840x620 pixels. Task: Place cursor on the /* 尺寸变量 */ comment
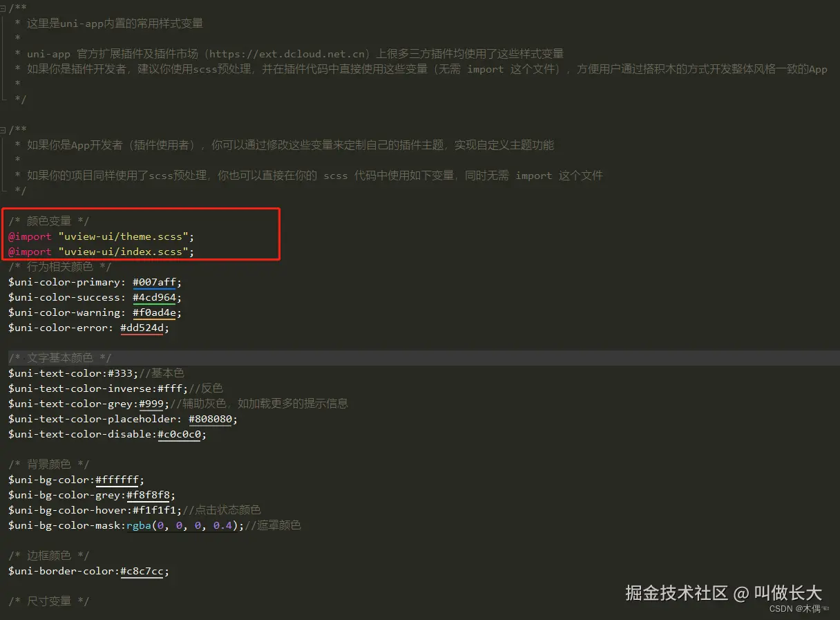(49, 601)
